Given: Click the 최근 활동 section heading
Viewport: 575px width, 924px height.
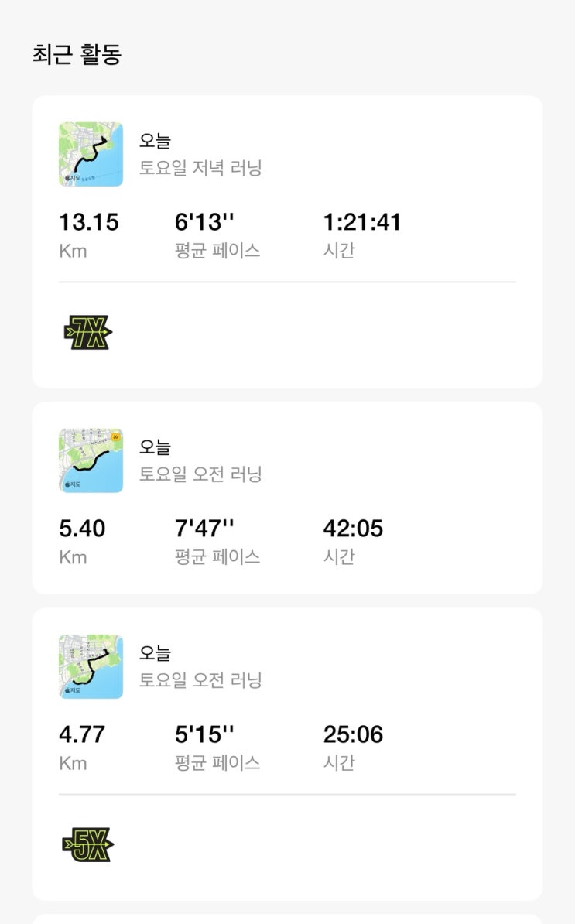Looking at the screenshot, I should tap(77, 54).
